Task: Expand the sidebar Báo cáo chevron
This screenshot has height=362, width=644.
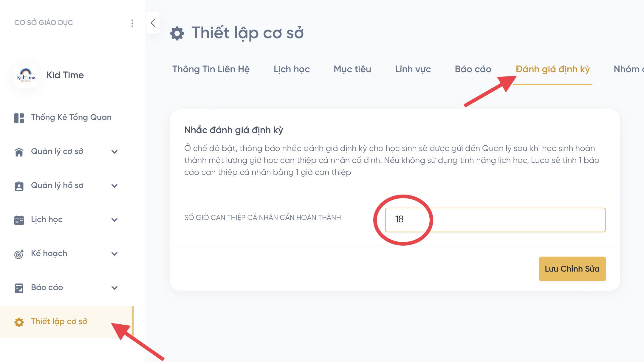Action: [114, 288]
